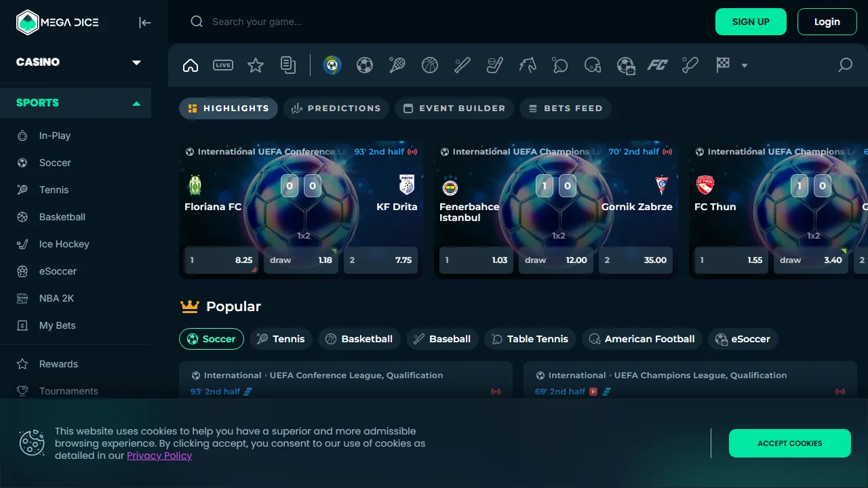
Task: Select the colored globe soccer icon
Action: pos(332,65)
